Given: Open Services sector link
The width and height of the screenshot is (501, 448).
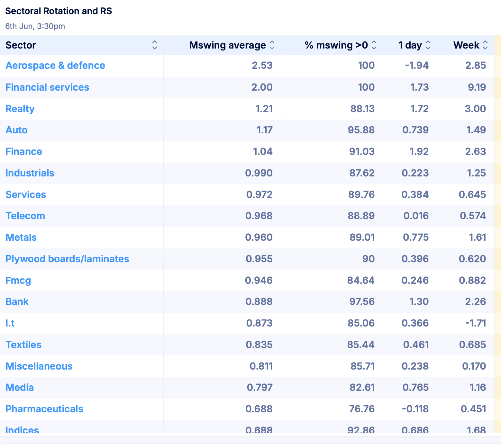Looking at the screenshot, I should point(26,195).
